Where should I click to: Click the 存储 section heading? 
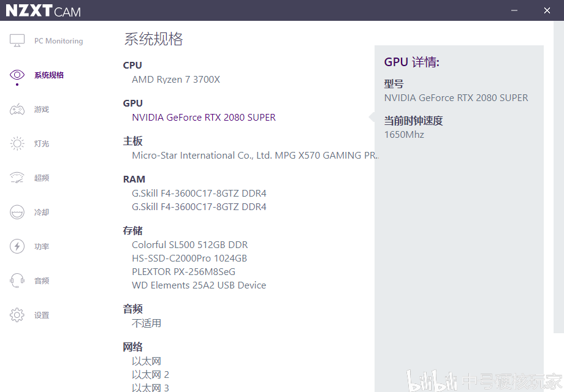[x=133, y=231]
